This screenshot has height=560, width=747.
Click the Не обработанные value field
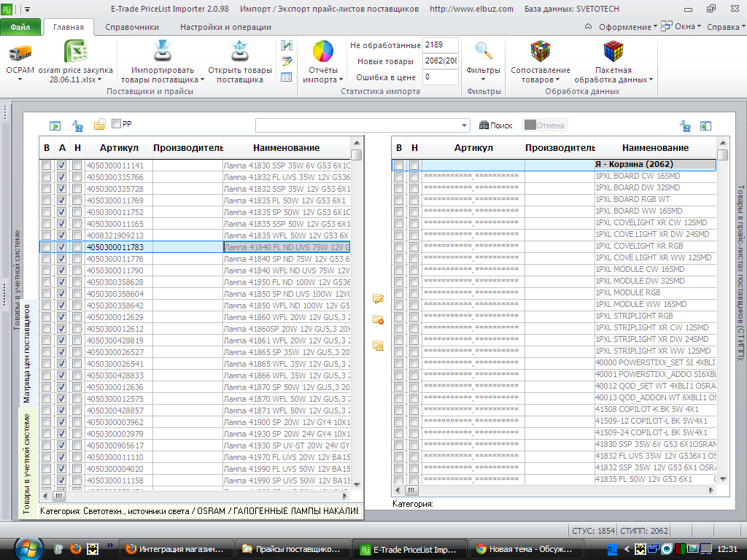coord(440,44)
